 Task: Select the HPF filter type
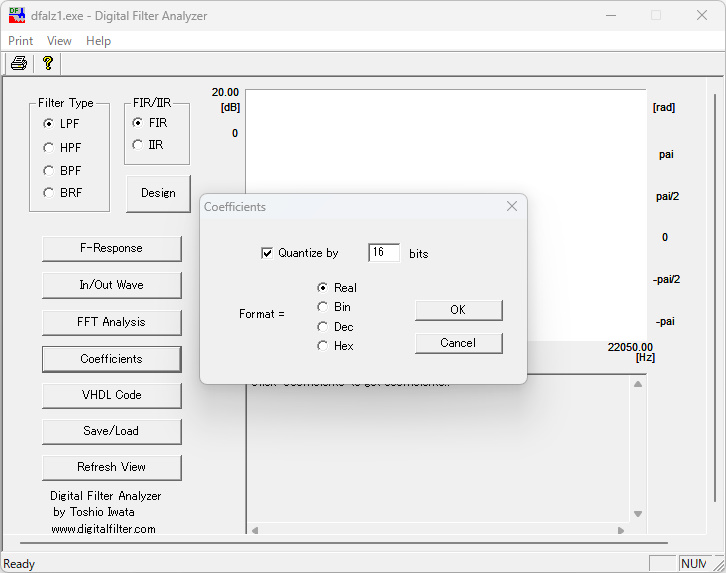49,147
